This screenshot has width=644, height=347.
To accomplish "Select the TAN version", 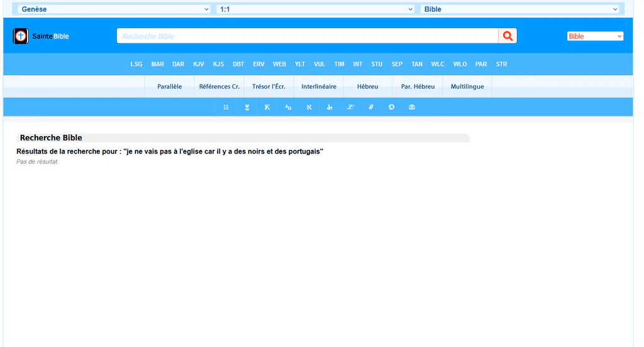I will point(417,64).
